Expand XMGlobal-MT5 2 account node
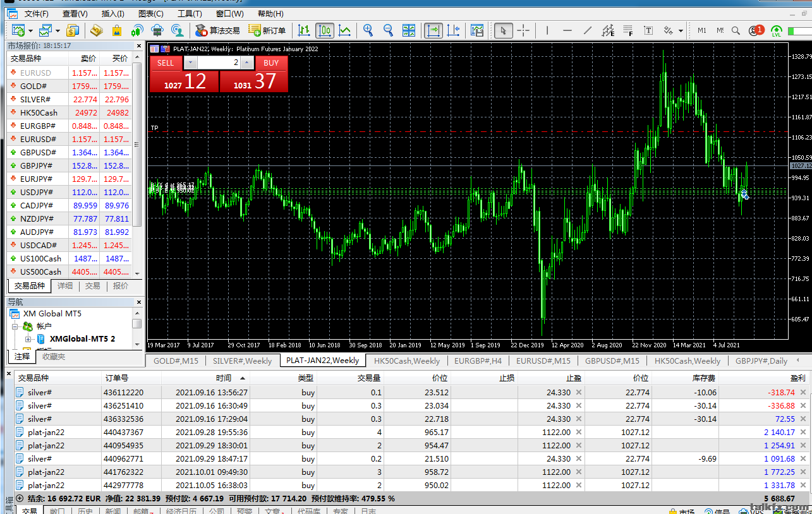This screenshot has height=514, width=812. [28, 339]
